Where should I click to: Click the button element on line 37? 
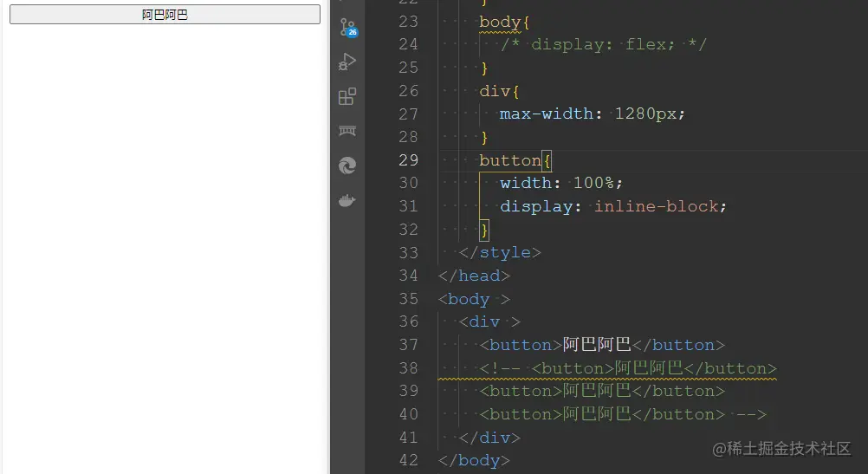602,345
